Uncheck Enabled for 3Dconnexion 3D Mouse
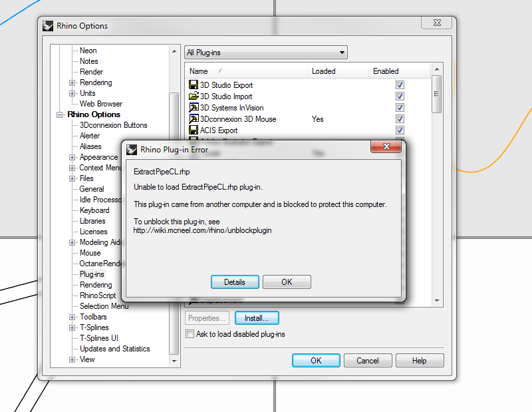Viewport: 532px width, 412px height. 400,118
